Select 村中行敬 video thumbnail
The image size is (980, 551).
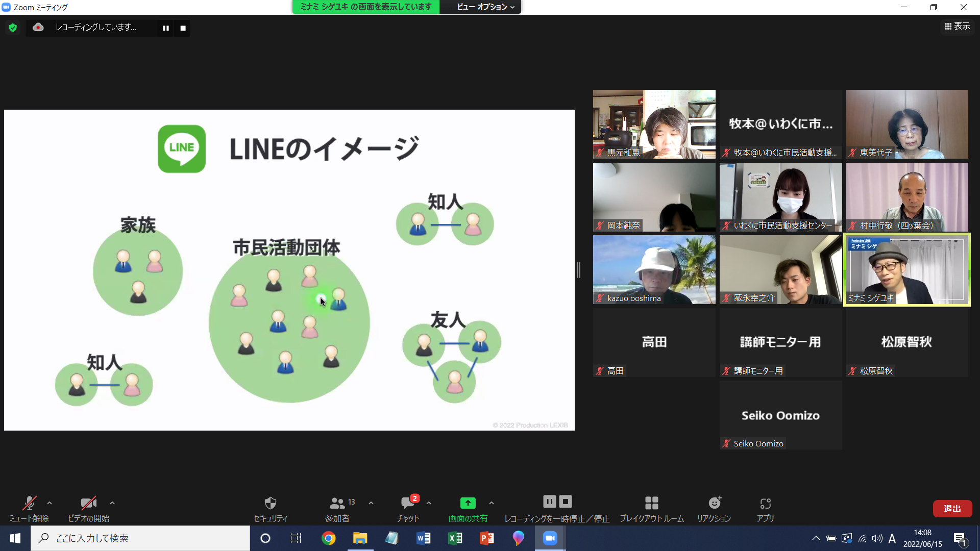[906, 197]
